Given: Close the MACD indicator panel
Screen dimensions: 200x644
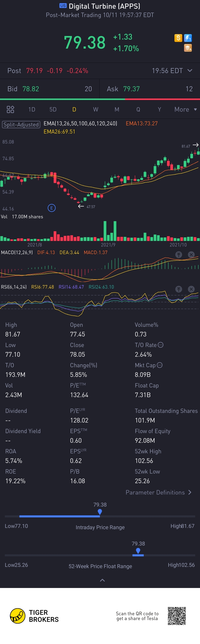Looking at the screenshot, I should pos(191,254).
